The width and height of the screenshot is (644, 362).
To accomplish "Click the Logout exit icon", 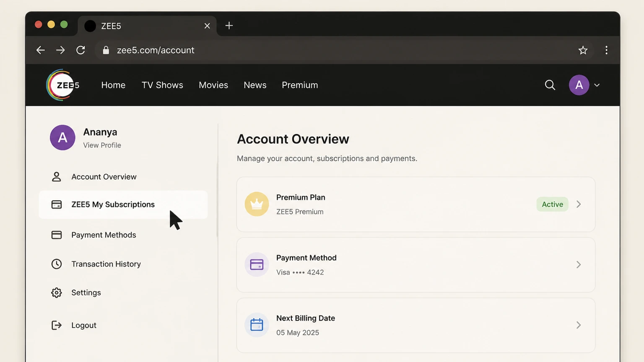I will point(56,325).
